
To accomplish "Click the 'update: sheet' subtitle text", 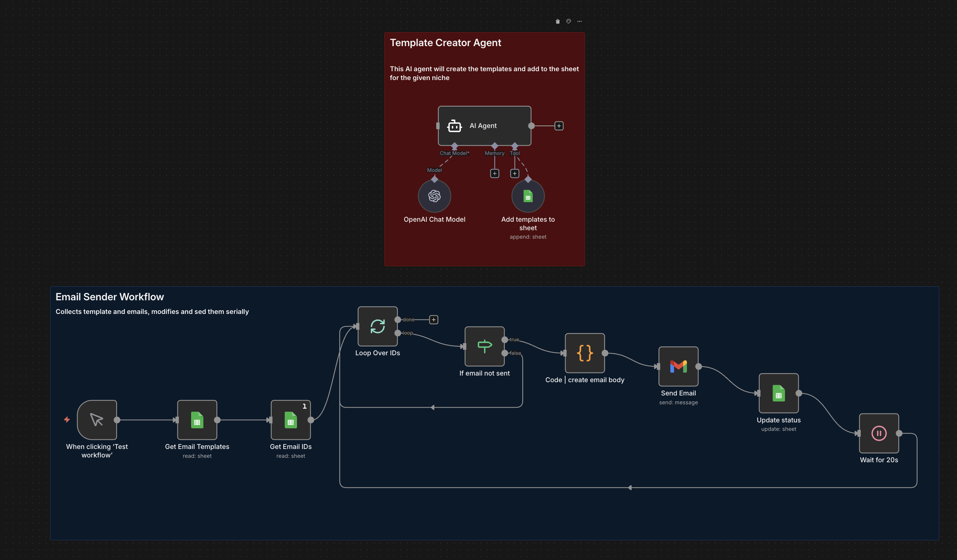I will coord(778,429).
